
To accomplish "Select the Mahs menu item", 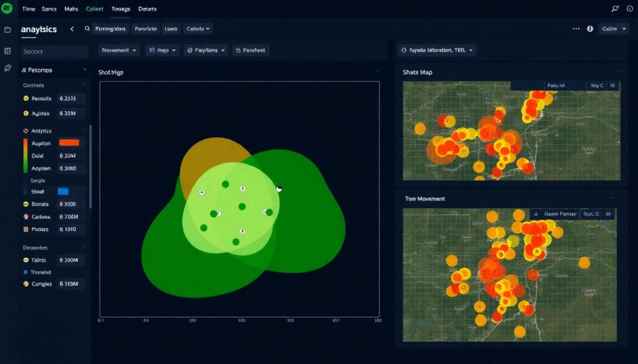I will point(71,9).
